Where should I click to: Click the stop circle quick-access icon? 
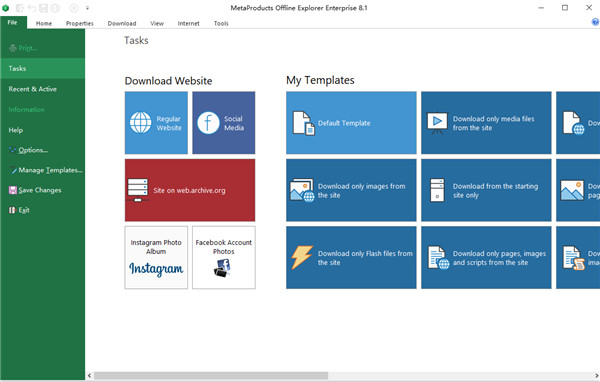tap(74, 8)
